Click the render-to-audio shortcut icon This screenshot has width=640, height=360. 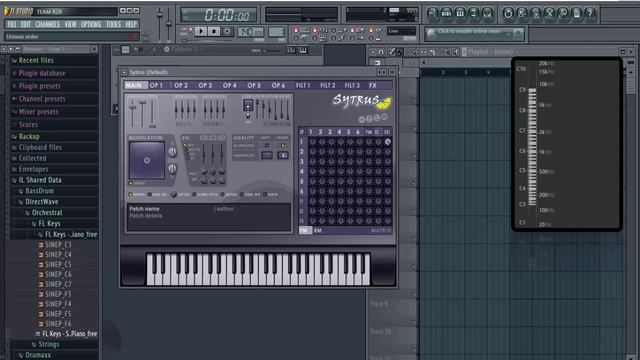[536, 13]
